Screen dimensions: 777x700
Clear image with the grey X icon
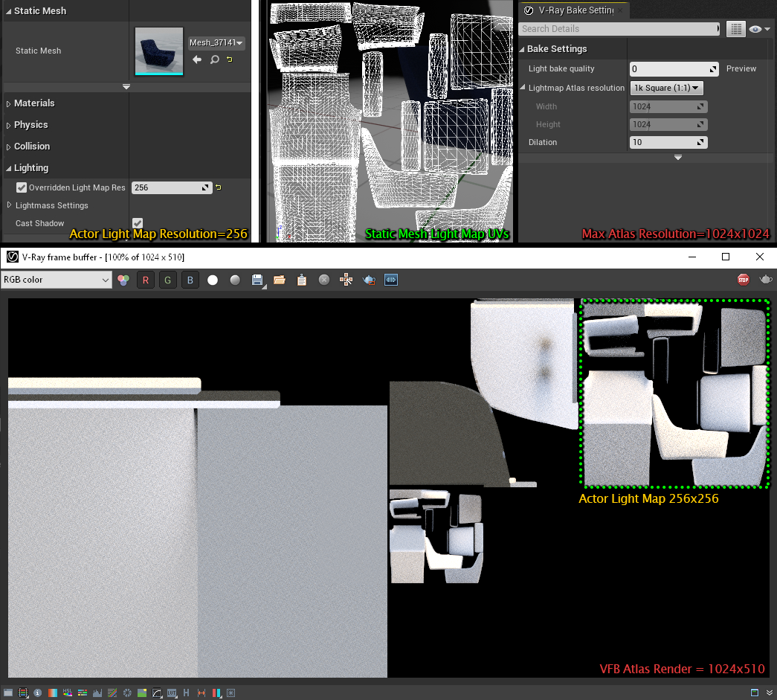[x=324, y=280]
